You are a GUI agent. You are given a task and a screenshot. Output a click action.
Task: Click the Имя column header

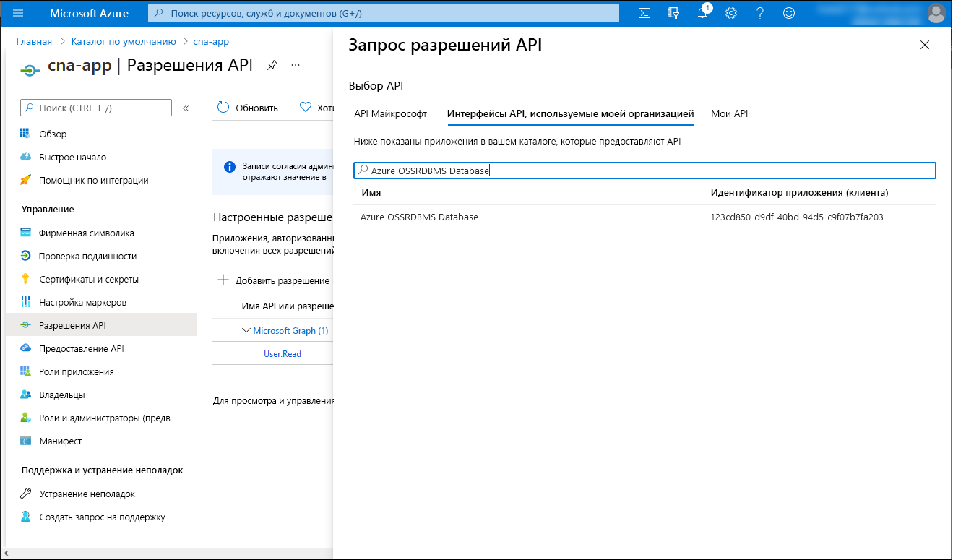click(371, 193)
